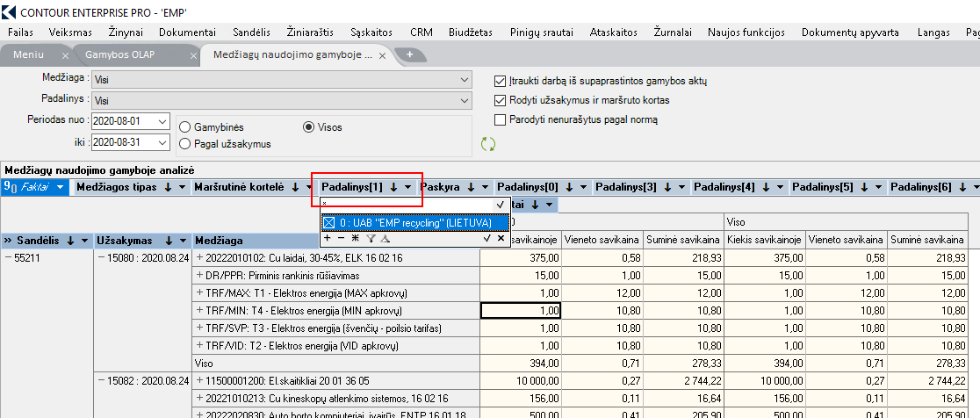
Task: Open the Medžiaga dropdown
Action: tap(465, 80)
